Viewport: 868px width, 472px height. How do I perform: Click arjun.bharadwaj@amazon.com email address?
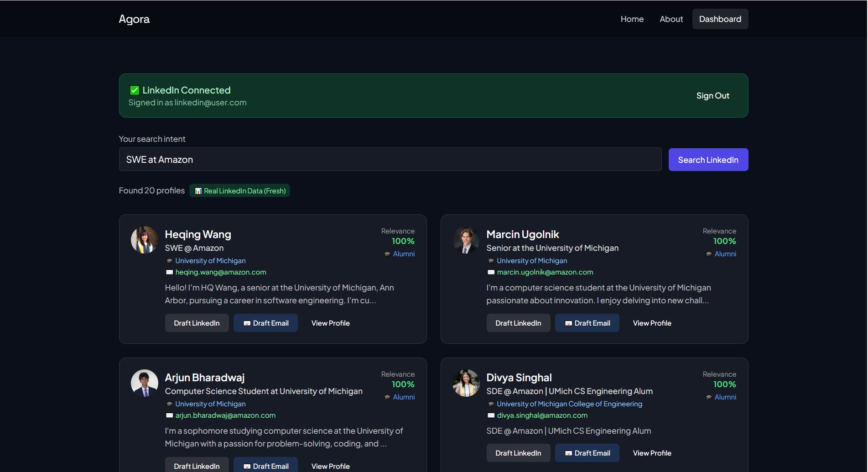tap(225, 415)
